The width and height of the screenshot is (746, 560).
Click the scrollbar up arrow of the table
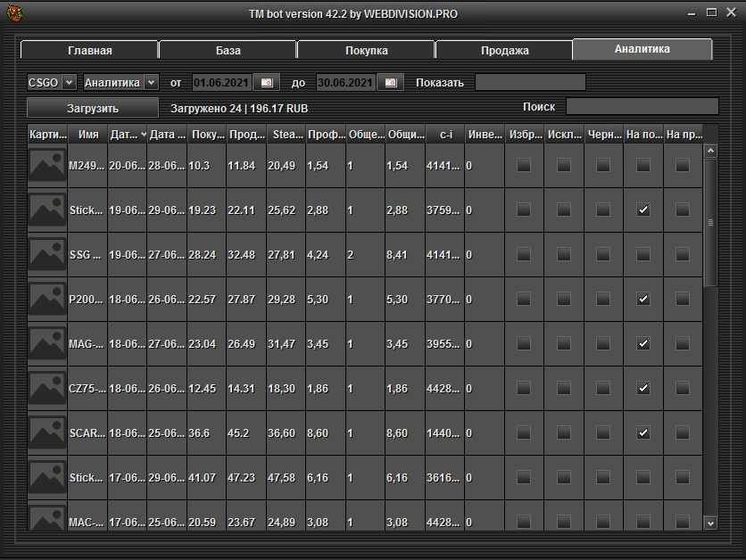pos(710,151)
